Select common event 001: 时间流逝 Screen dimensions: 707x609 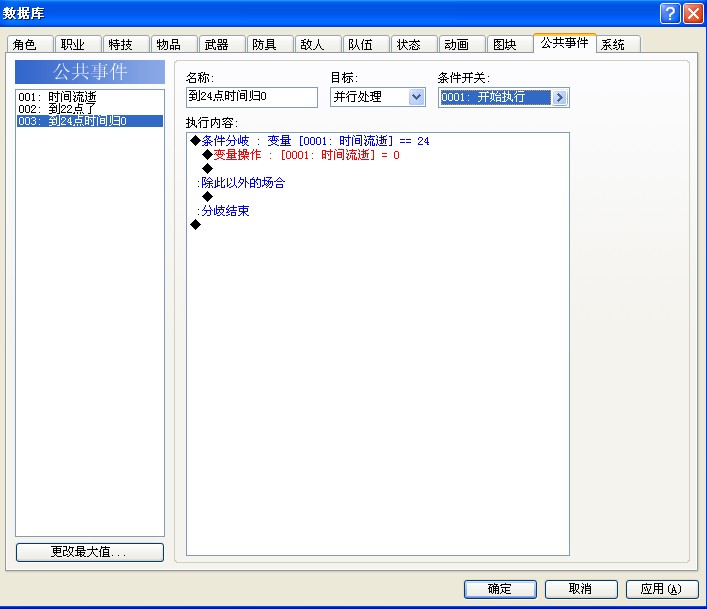[90, 96]
